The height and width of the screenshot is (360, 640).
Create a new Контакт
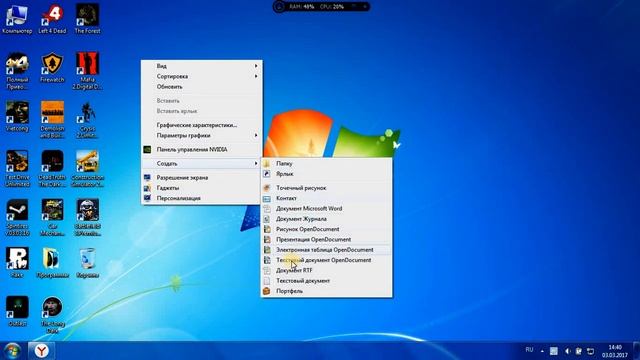327,198
